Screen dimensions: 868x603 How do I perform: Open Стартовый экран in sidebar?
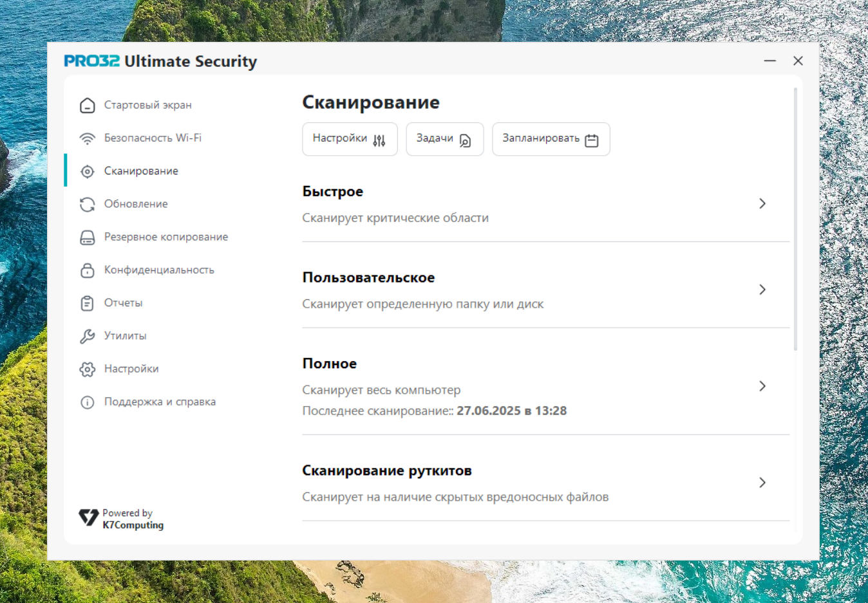tap(147, 105)
